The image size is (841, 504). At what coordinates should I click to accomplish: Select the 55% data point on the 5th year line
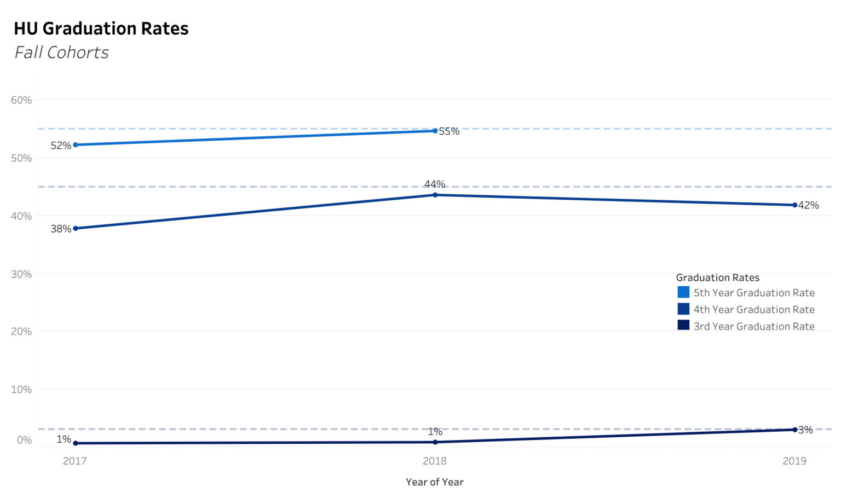click(435, 131)
